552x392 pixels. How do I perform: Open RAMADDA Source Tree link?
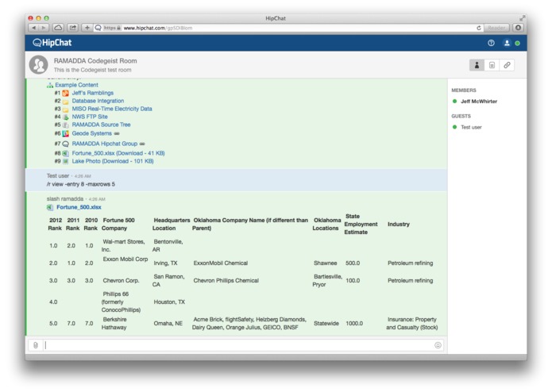[x=101, y=125]
